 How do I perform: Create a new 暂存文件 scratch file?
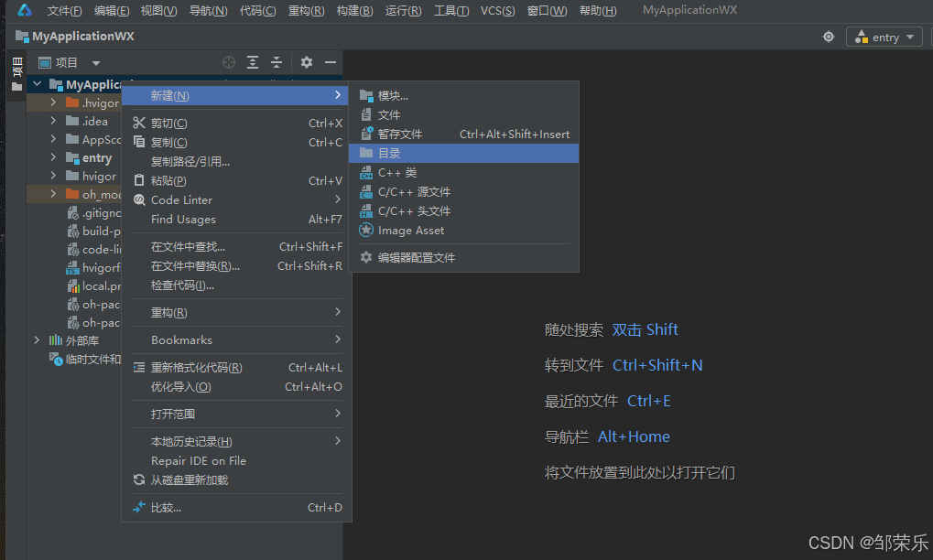pos(463,134)
